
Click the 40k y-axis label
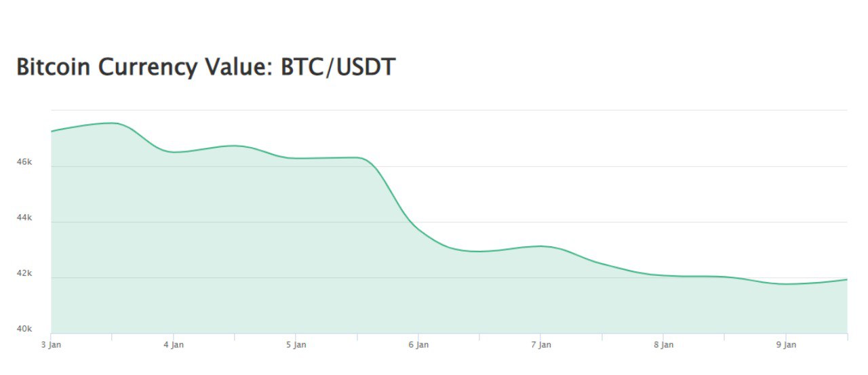click(x=24, y=330)
